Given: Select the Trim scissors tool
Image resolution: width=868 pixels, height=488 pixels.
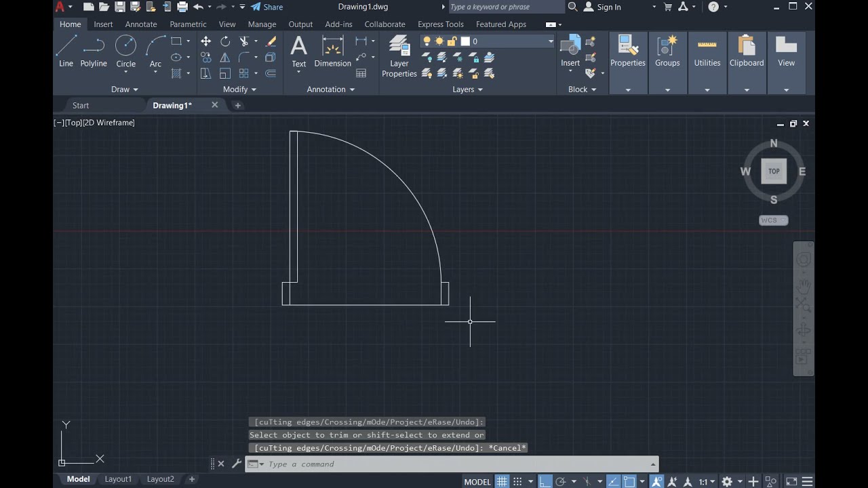Looking at the screenshot, I should (244, 41).
